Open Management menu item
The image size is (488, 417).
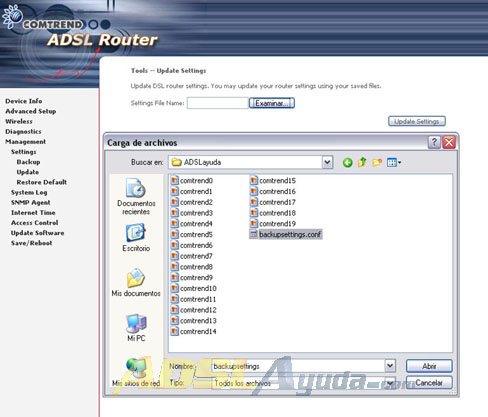[26, 142]
